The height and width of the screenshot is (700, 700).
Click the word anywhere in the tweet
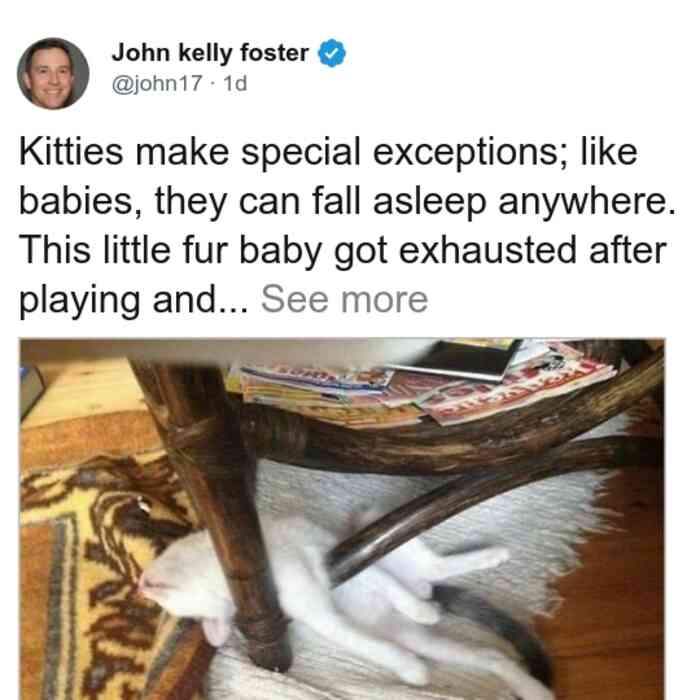tap(587, 202)
